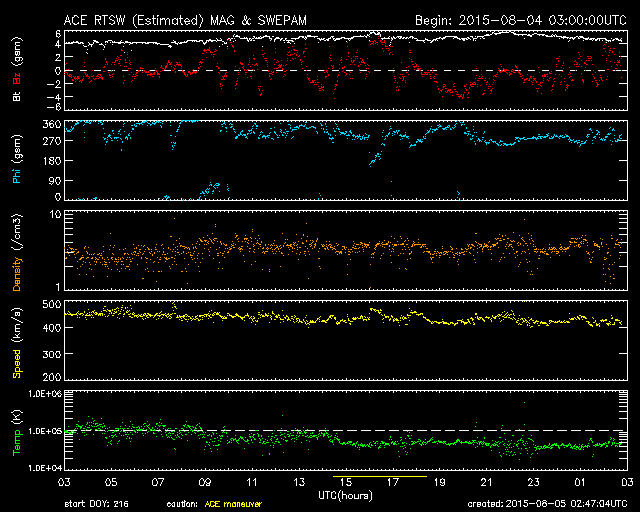This screenshot has height=512, width=640.
Task: Click the 360 Phi axis tick label
Action: [x=50, y=125]
